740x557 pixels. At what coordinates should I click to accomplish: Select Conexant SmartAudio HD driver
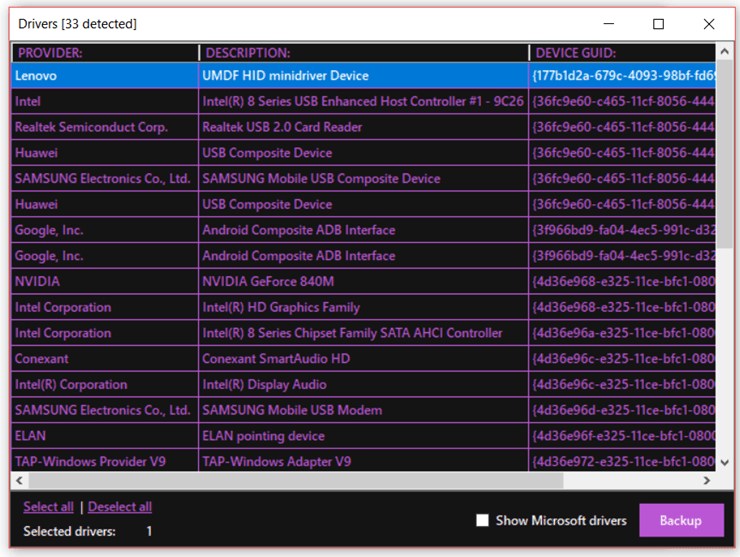pos(363,359)
